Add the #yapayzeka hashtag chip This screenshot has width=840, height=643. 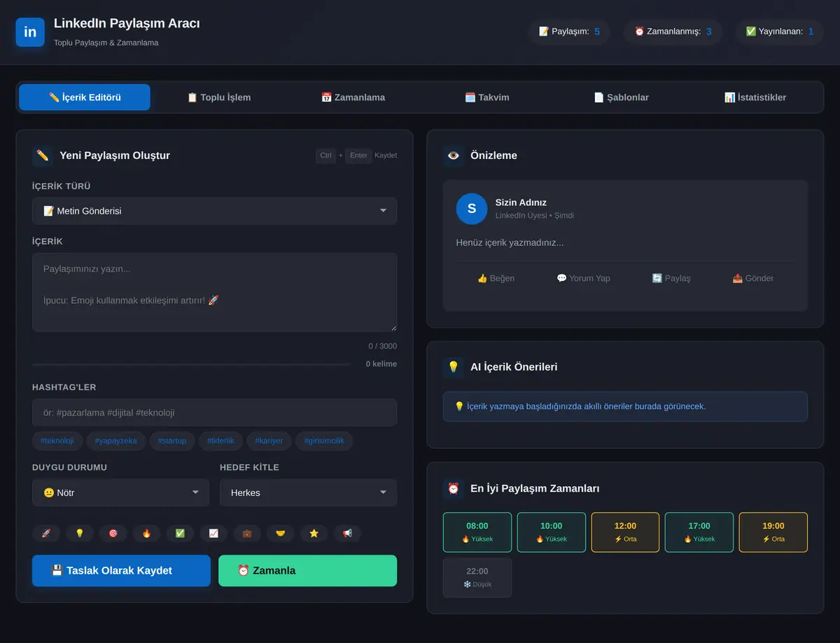pos(115,441)
